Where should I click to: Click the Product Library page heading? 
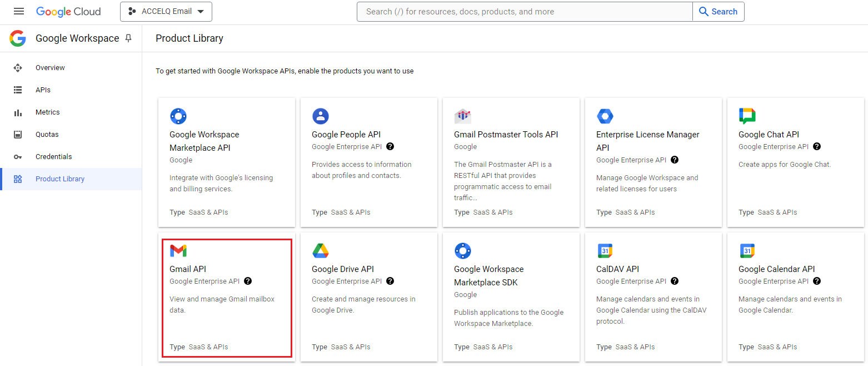pos(189,38)
